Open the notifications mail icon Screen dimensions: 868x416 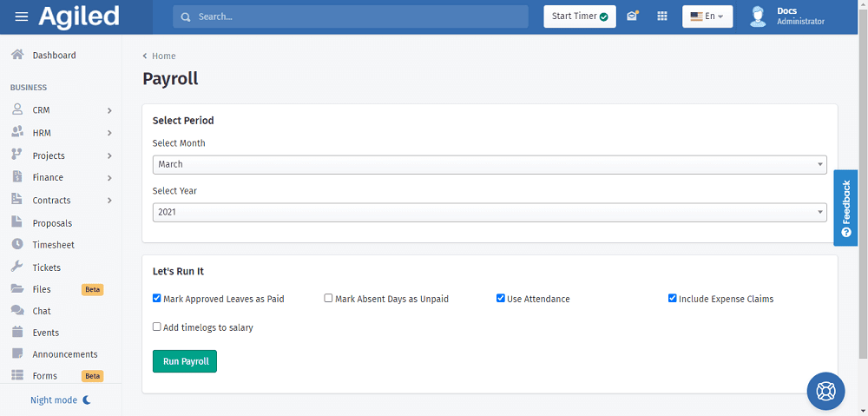[x=633, y=17]
